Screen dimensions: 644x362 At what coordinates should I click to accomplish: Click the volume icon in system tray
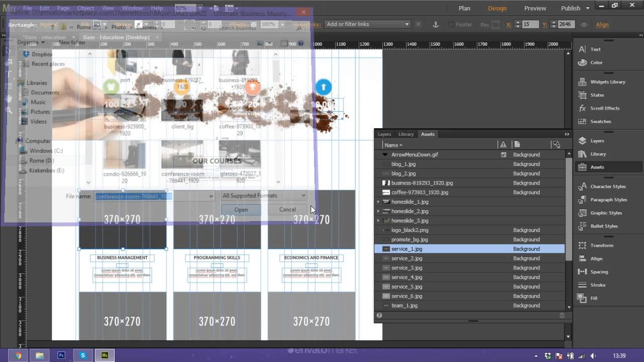pyautogui.click(x=593, y=356)
